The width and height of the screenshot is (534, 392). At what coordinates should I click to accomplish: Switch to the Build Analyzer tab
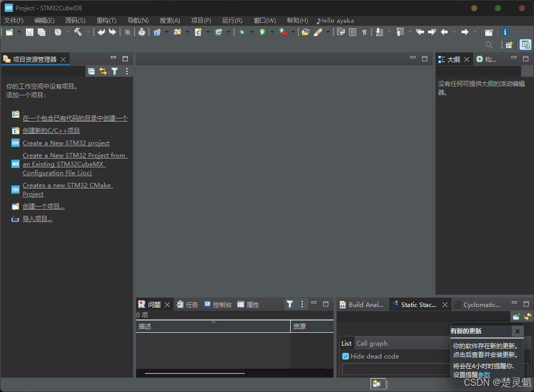pos(362,304)
